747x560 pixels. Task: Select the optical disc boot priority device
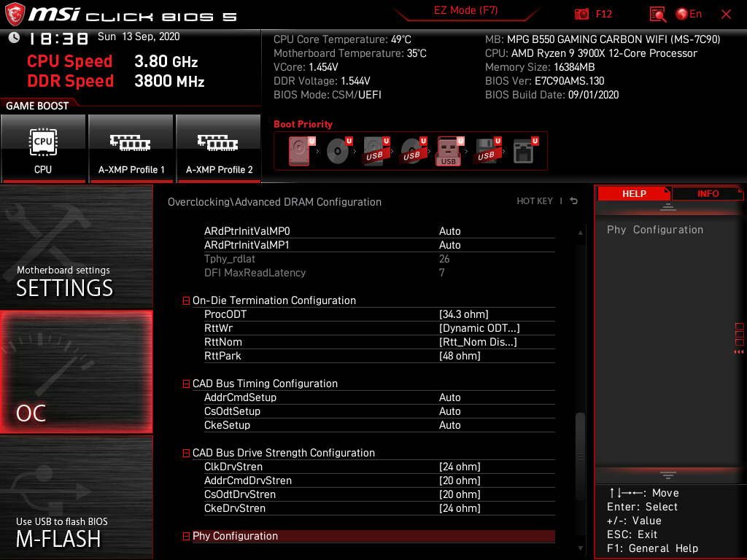338,151
